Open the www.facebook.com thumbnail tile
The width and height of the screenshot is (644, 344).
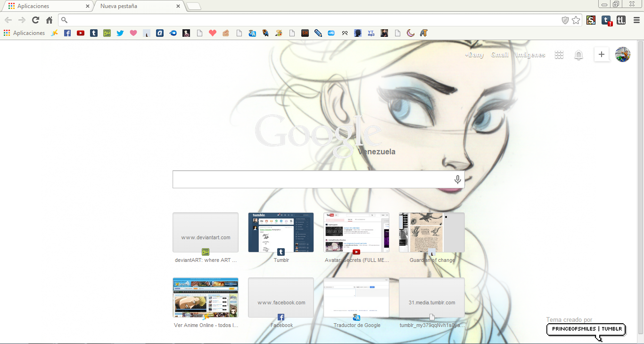(x=281, y=297)
